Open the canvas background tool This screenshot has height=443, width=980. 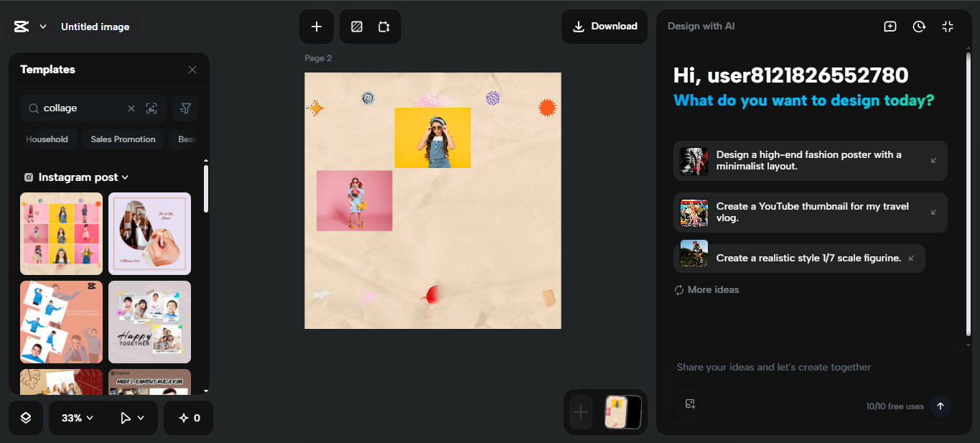(x=357, y=27)
